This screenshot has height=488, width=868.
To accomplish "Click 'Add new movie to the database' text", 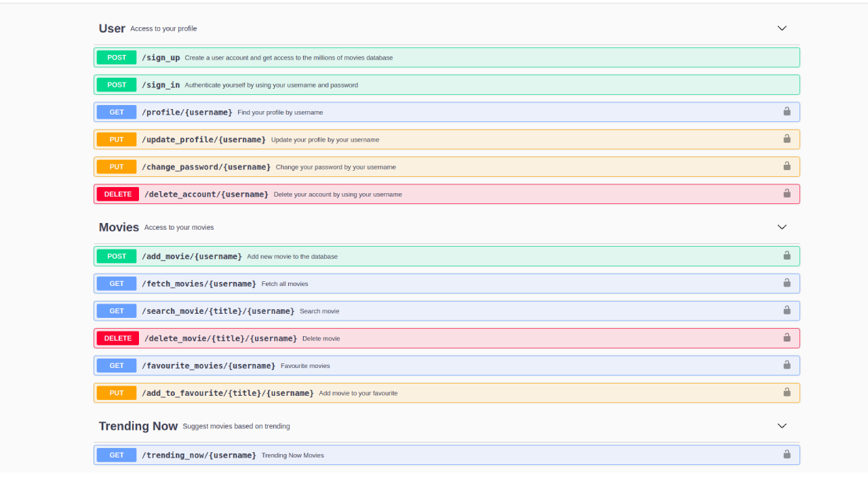I will 292,257.
